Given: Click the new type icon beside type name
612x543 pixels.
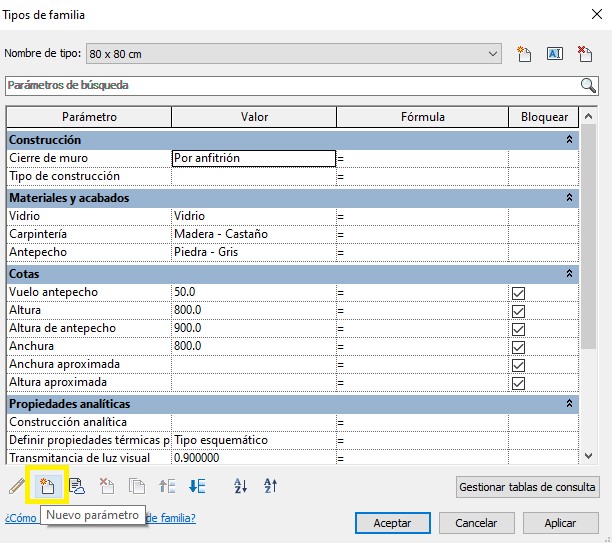Looking at the screenshot, I should [x=523, y=53].
